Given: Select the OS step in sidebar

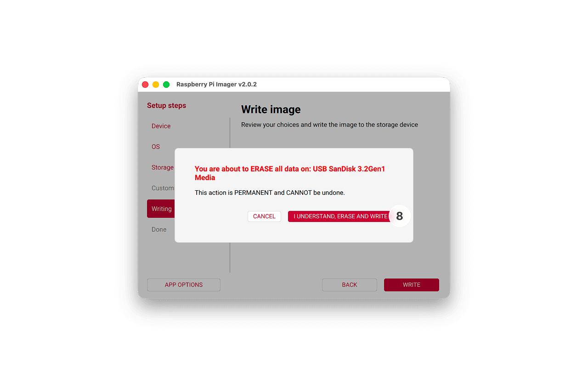Looking at the screenshot, I should [156, 147].
